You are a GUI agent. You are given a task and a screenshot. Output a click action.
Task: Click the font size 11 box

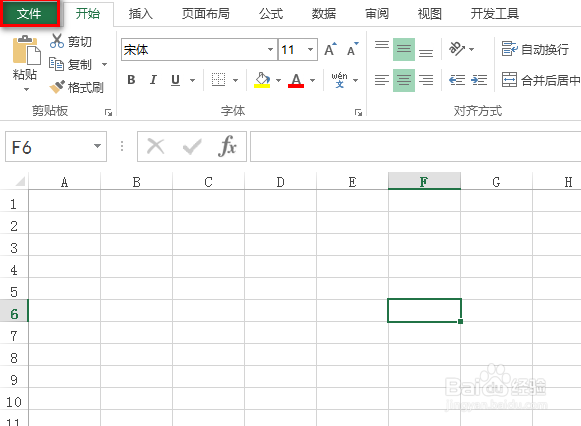(292, 49)
